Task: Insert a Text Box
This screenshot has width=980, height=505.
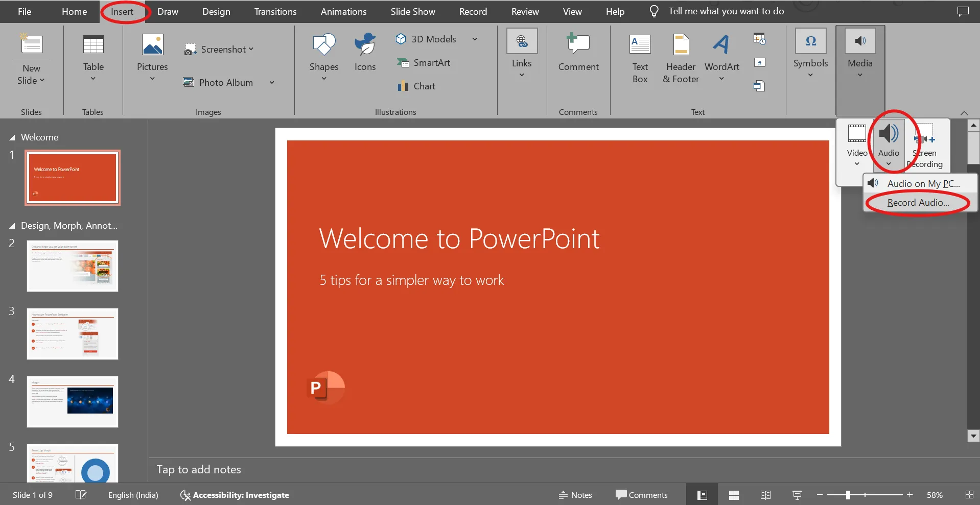Action: point(640,59)
